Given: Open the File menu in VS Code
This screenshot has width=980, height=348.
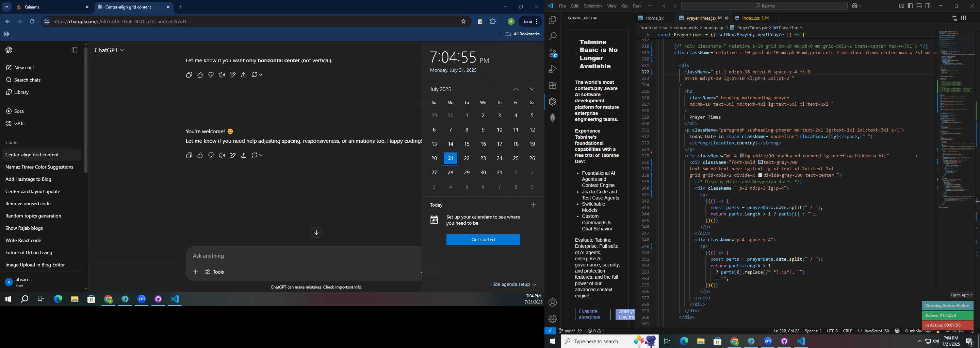Looking at the screenshot, I should coord(562,6).
